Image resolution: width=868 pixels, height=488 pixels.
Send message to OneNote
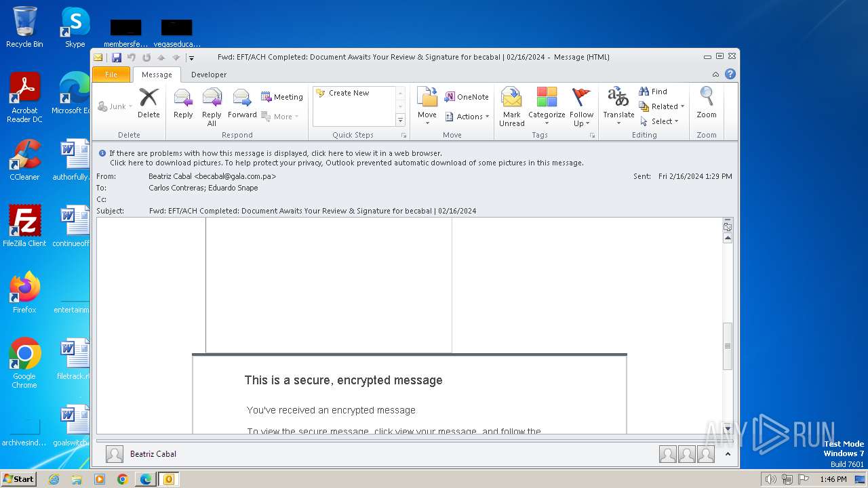[467, 97]
